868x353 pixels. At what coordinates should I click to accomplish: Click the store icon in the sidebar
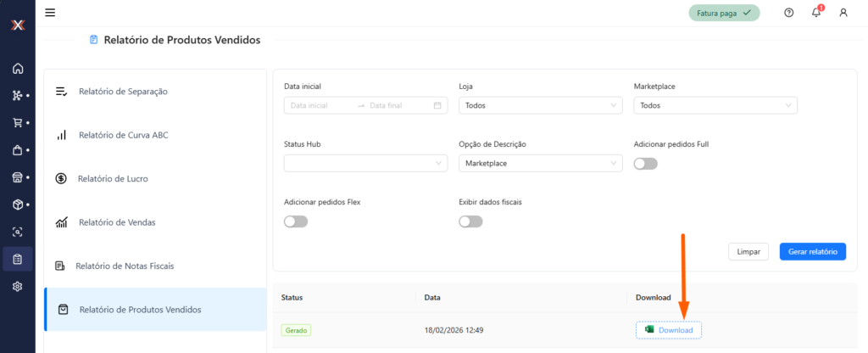coord(17,177)
